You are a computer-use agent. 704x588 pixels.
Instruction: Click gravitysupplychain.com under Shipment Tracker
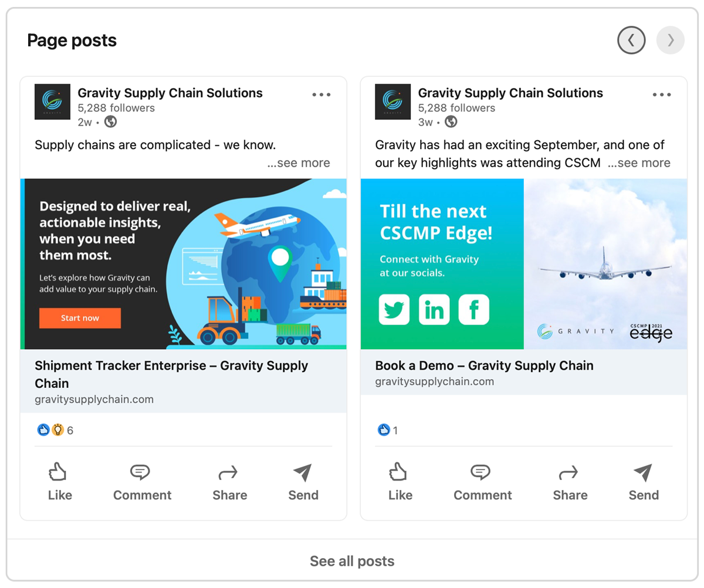(94, 400)
